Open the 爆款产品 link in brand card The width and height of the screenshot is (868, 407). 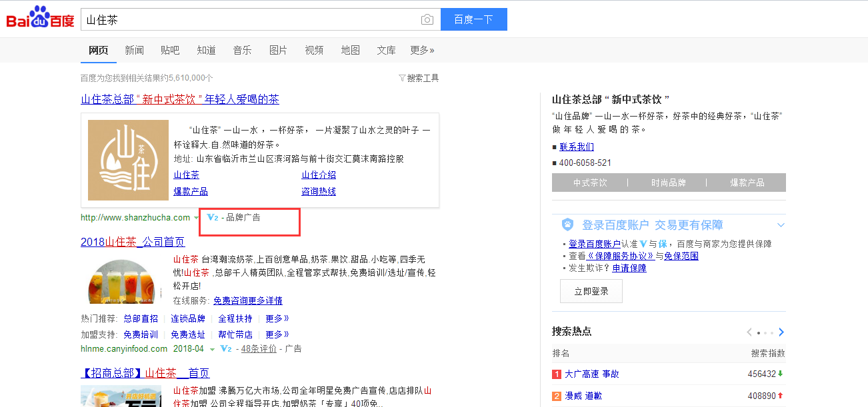(191, 191)
